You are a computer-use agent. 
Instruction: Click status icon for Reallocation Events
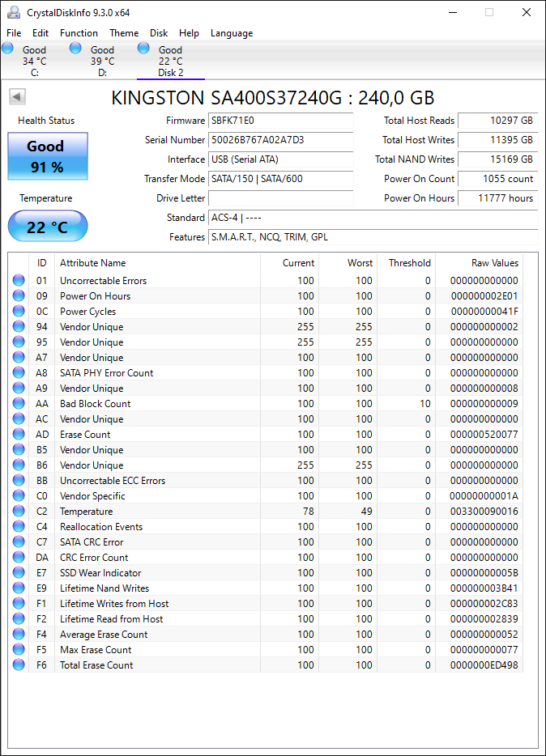pyautogui.click(x=19, y=526)
